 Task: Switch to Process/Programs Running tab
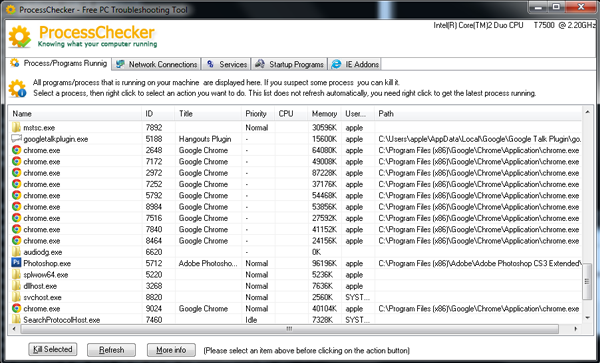[59, 63]
